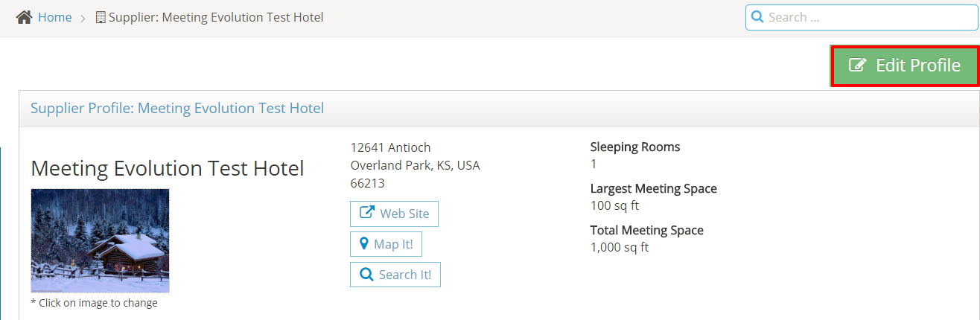The height and width of the screenshot is (320, 980).
Task: Click the house icon in the breadcrumb
Action: click(25, 17)
